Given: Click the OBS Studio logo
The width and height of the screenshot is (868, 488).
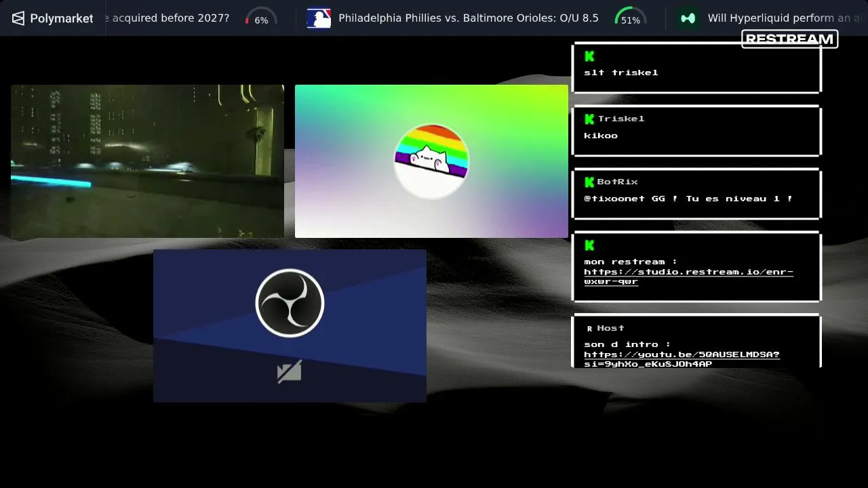Looking at the screenshot, I should (290, 303).
